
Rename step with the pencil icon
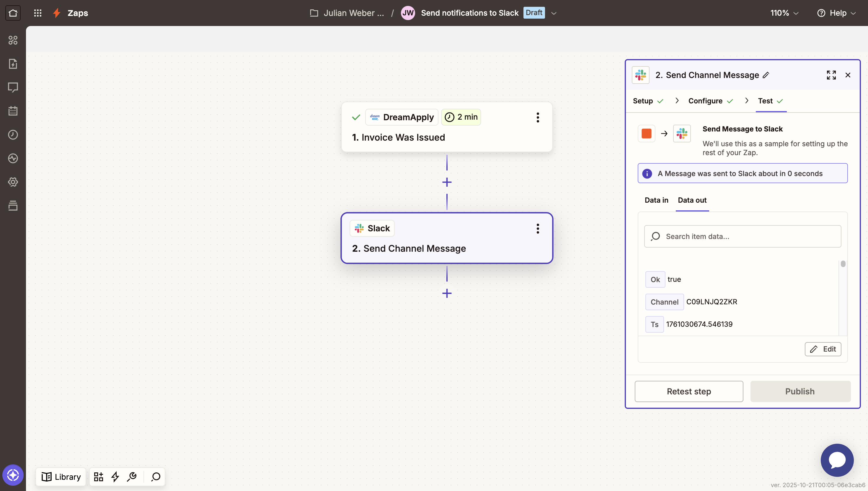pos(766,75)
